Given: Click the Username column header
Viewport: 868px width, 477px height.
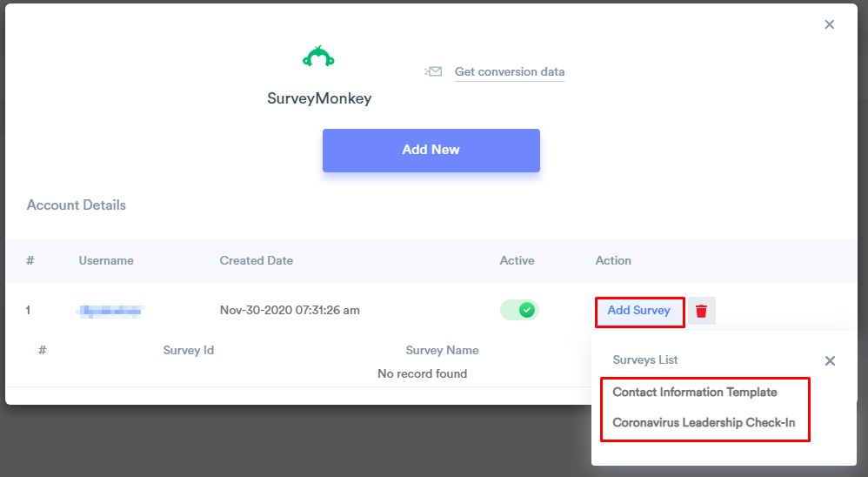Looking at the screenshot, I should 106,260.
